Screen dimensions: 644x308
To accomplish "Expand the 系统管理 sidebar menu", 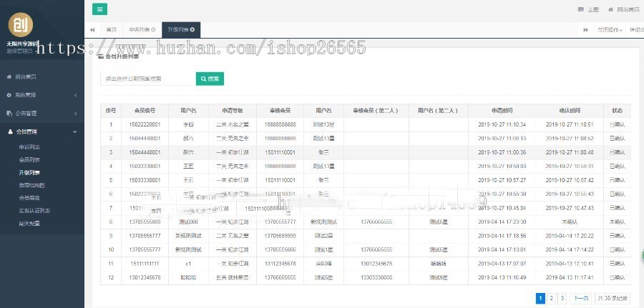I will pyautogui.click(x=42, y=95).
